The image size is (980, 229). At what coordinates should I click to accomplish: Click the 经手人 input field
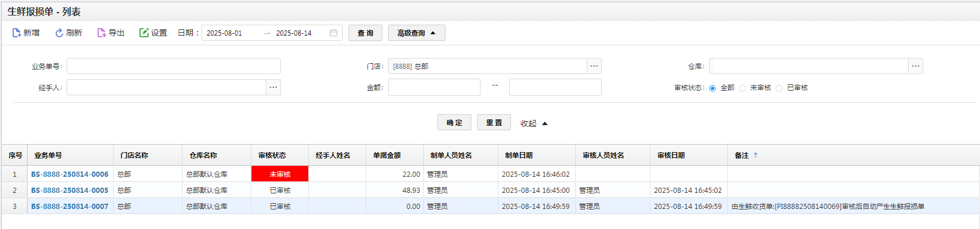tap(166, 87)
